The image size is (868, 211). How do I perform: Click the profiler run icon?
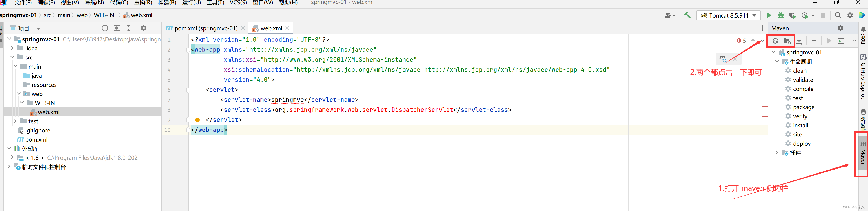[x=805, y=15]
